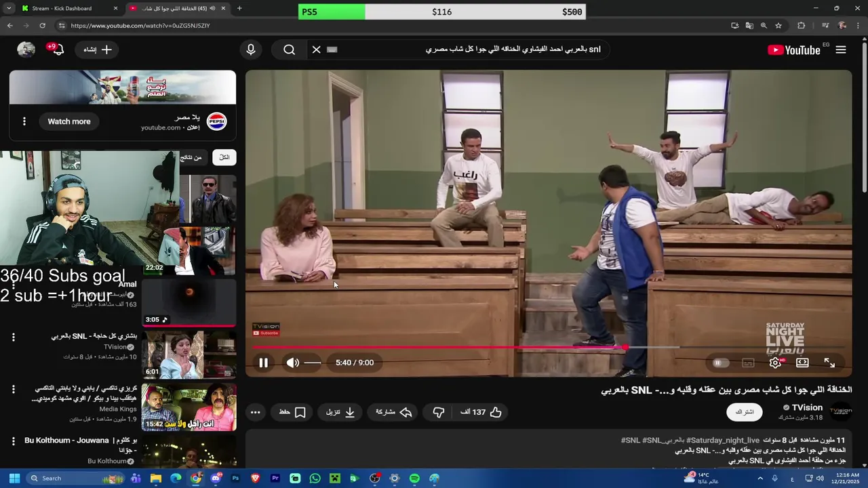The width and height of the screenshot is (868, 488).
Task: Open WhatsApp from the taskbar
Action: click(x=315, y=478)
